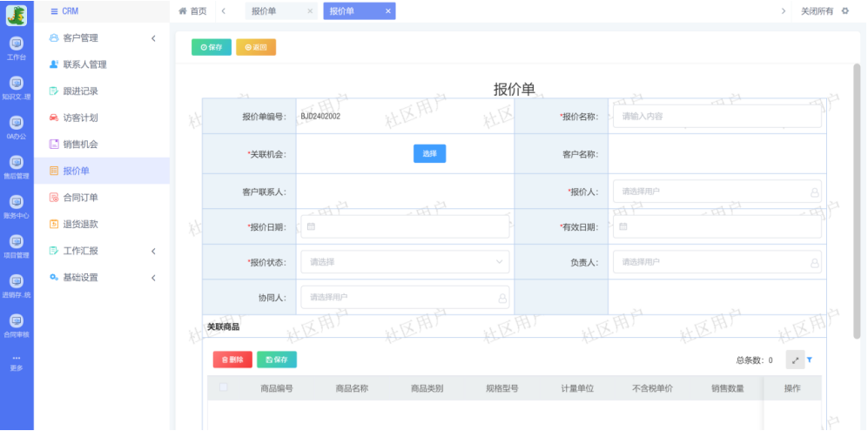The width and height of the screenshot is (868, 431).
Task: Switch to the 首页 tab
Action: tap(192, 10)
